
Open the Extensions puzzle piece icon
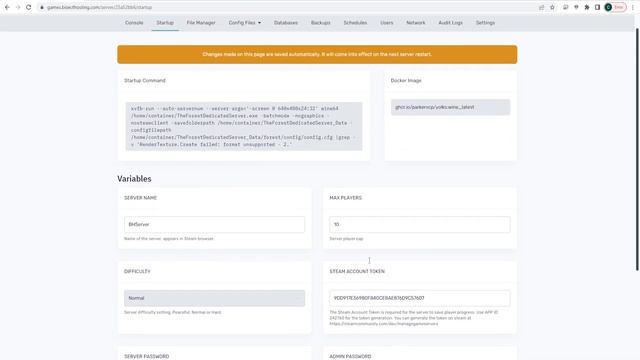click(587, 7)
